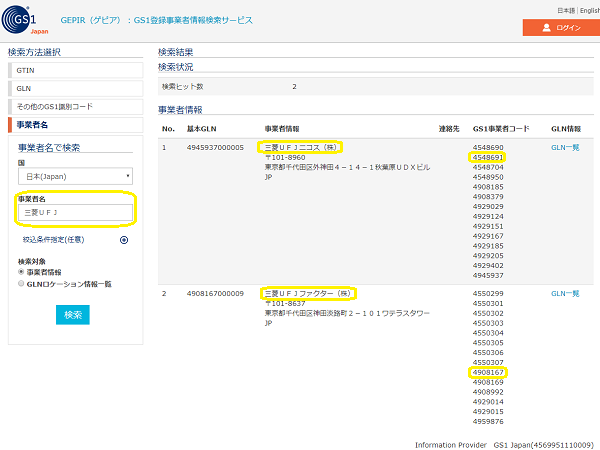Click the 事業者名 input field
The image size is (600, 450).
pyautogui.click(x=75, y=212)
